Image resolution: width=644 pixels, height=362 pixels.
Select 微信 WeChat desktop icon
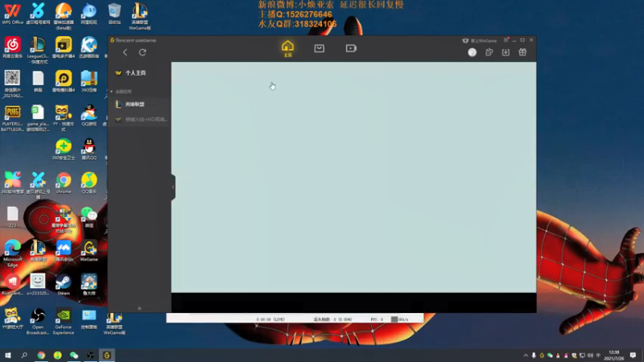[x=89, y=216]
